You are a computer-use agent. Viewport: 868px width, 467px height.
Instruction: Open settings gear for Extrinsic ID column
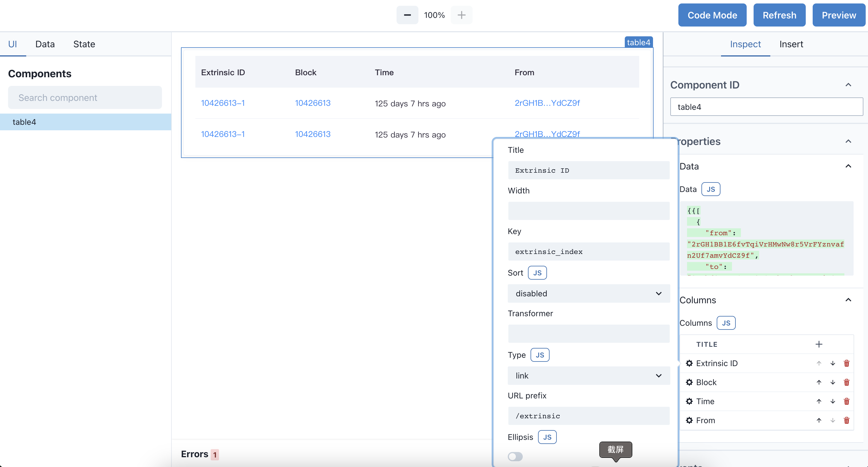(x=689, y=363)
